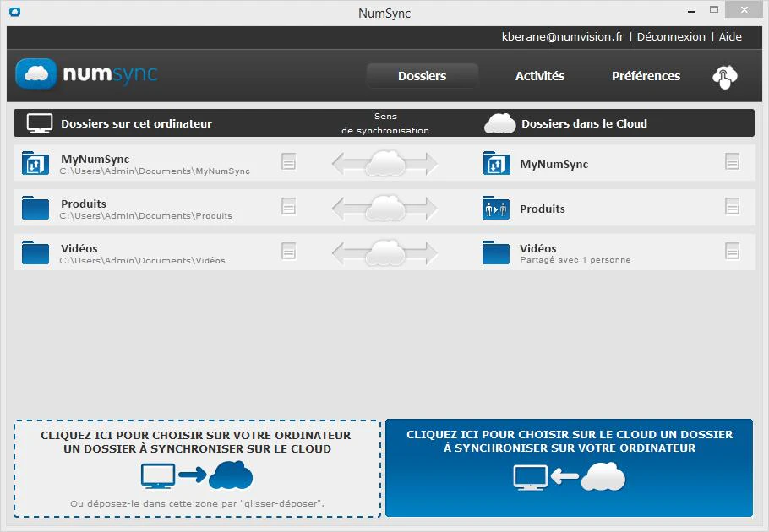Click the cloud touch icon next to Préférences
Viewport: 769px width, 532px height.
click(x=725, y=77)
